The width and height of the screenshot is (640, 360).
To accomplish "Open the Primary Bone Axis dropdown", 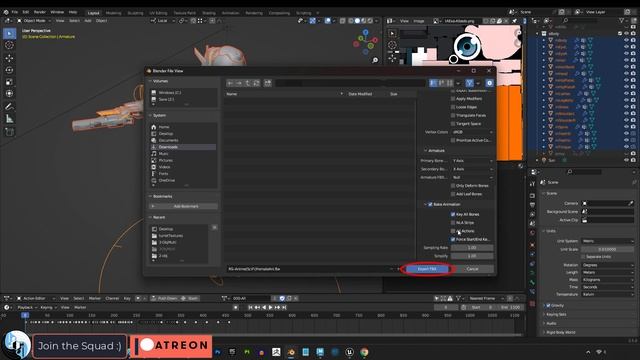I will point(472,161).
